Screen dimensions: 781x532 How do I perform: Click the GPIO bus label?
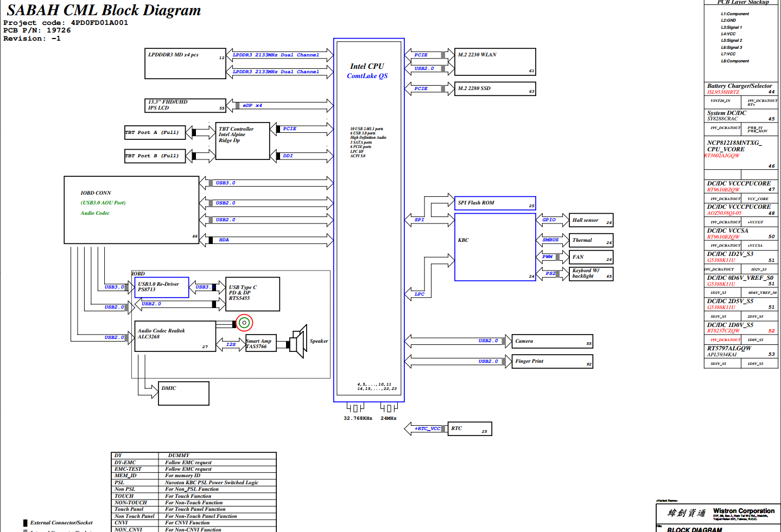point(549,220)
